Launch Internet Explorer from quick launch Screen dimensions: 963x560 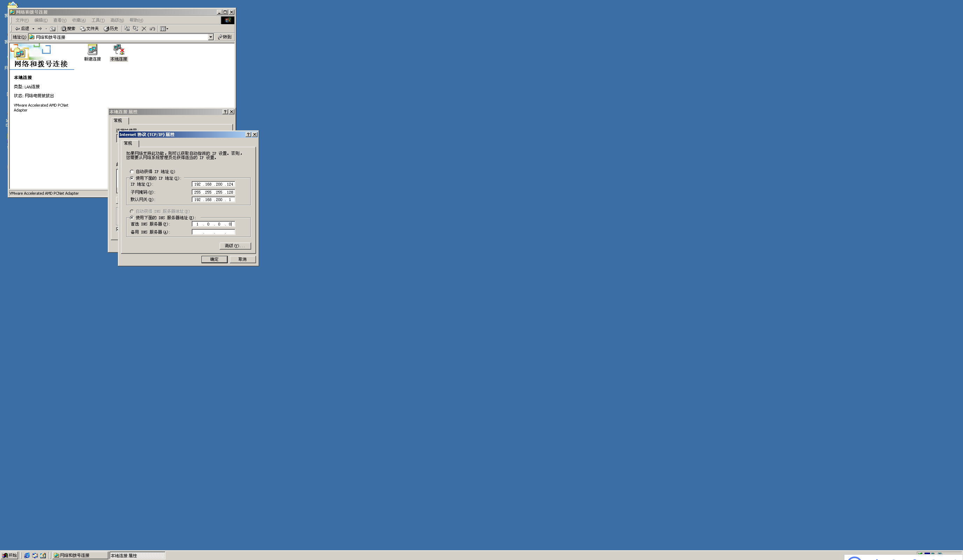pos(27,555)
